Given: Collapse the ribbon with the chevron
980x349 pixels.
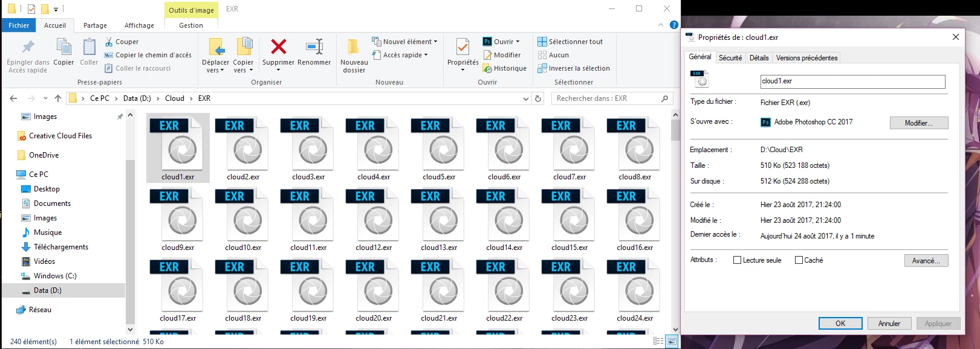Looking at the screenshot, I should point(661,25).
